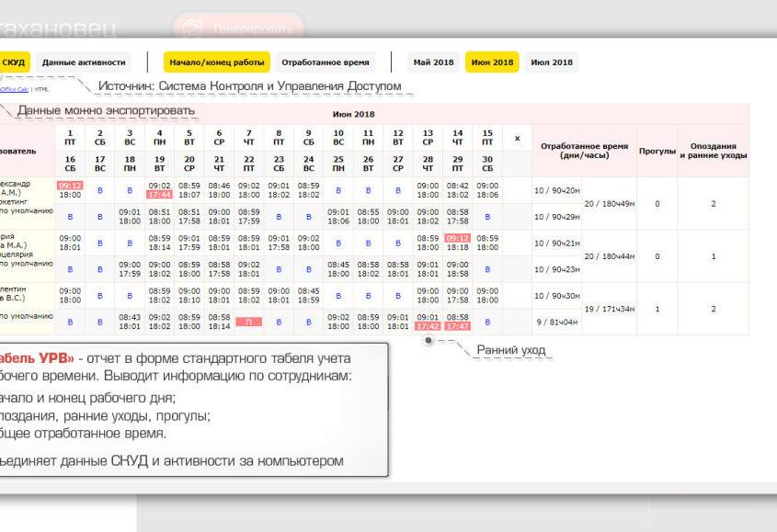Show the Отработанное время view

pos(326,62)
